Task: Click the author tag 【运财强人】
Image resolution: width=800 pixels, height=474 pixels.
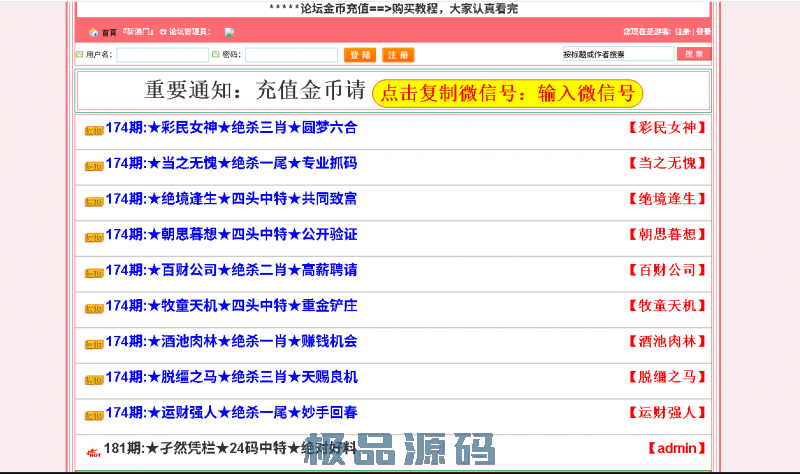Action: tap(667, 413)
